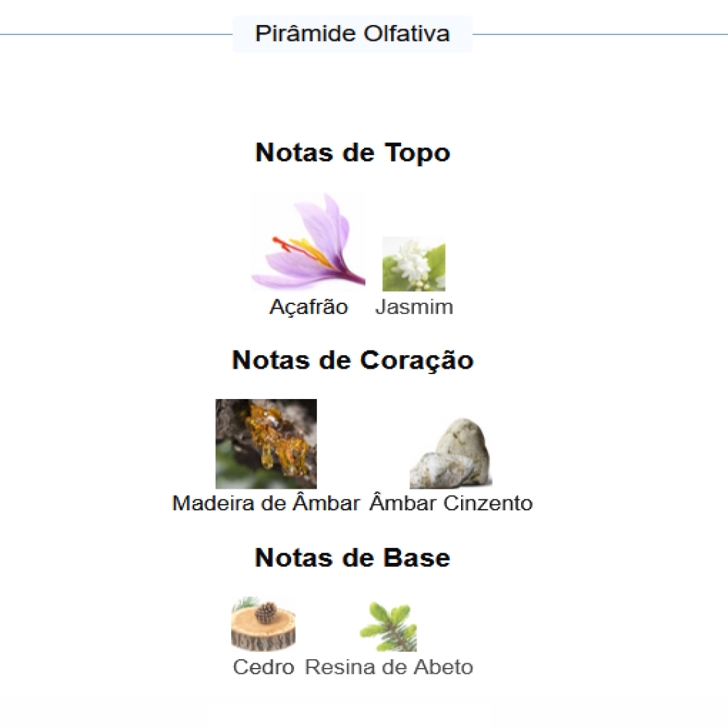Click the Notas de Coração heading
The image size is (728, 728).
click(353, 360)
